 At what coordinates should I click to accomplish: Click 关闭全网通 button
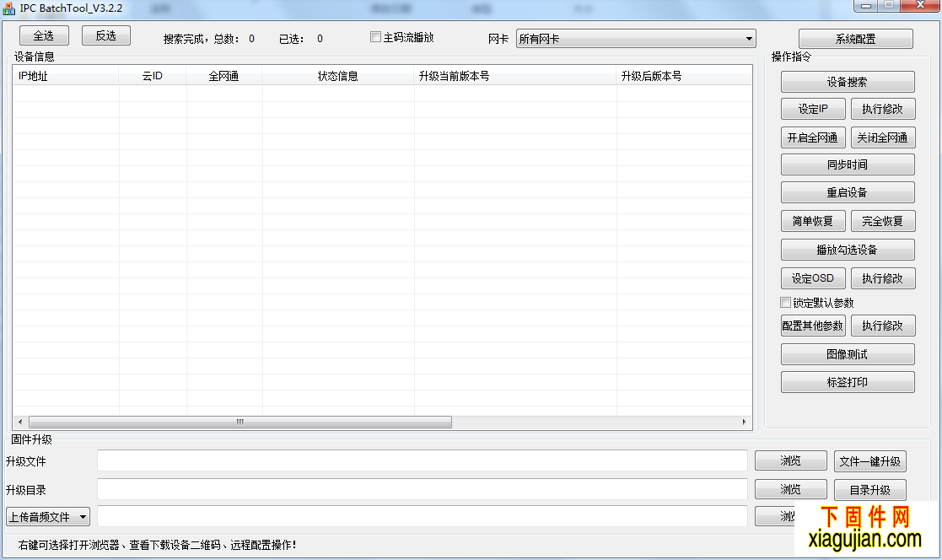coord(882,137)
